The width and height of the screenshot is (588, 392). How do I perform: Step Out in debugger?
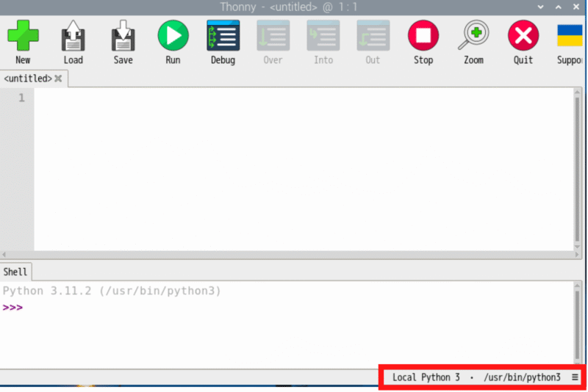[373, 42]
